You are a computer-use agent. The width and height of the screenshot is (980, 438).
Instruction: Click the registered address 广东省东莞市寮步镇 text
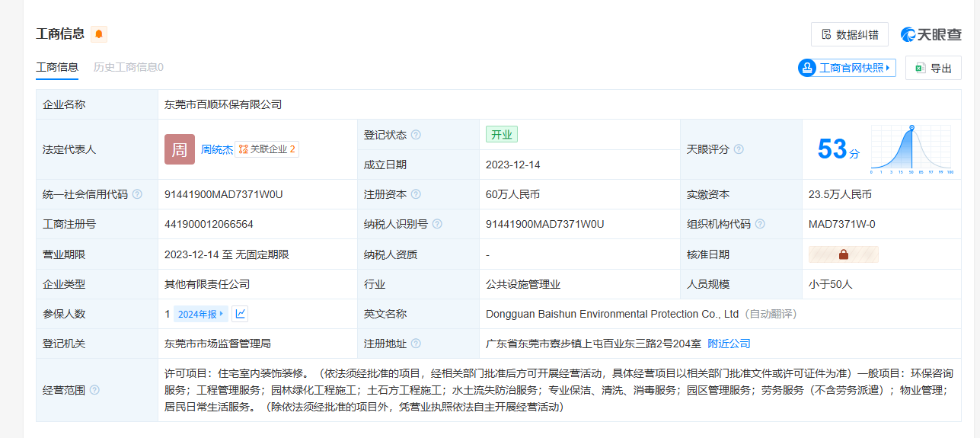point(594,344)
